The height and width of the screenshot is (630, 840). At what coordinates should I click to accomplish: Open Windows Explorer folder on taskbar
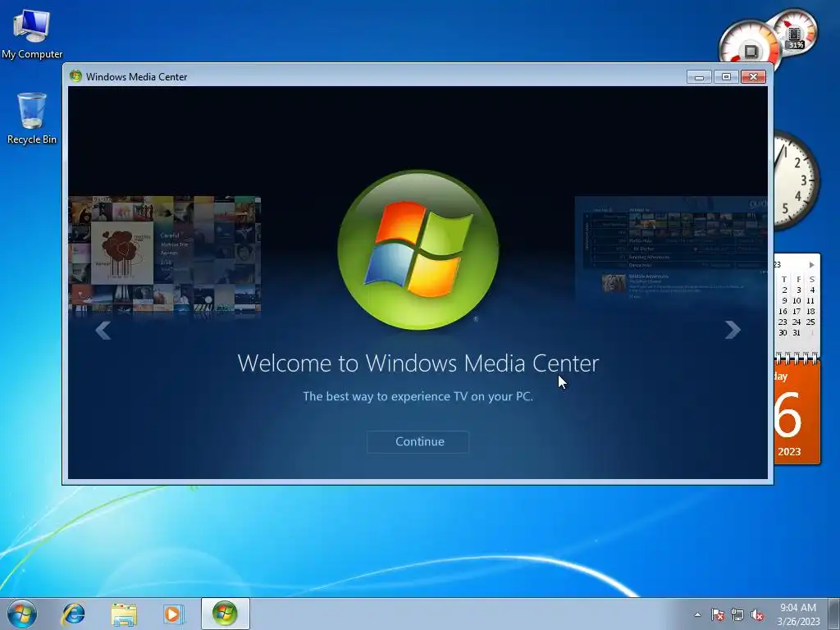124,614
